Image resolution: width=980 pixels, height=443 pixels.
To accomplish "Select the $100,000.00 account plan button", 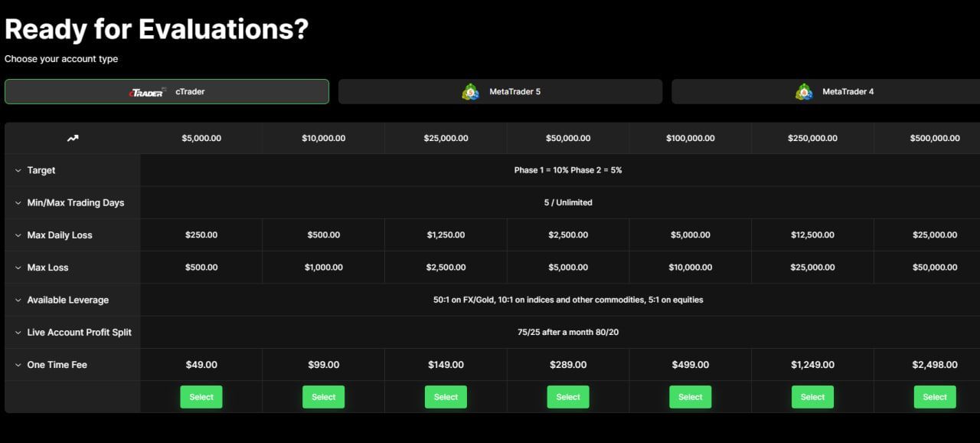I will pos(691,397).
